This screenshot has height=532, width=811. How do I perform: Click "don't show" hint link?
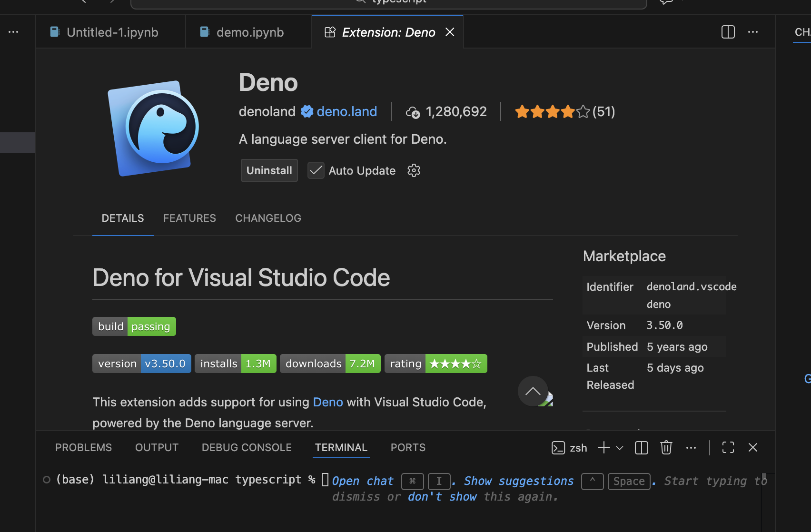pyautogui.click(x=442, y=497)
